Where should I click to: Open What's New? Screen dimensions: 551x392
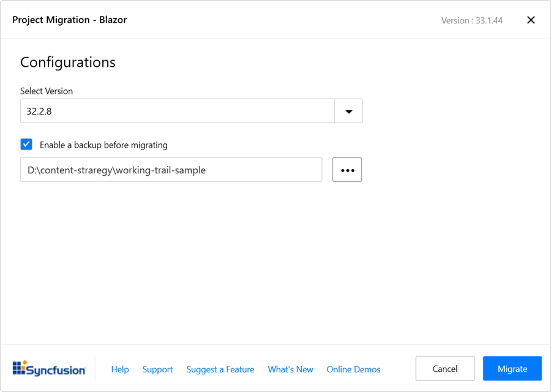tap(290, 369)
